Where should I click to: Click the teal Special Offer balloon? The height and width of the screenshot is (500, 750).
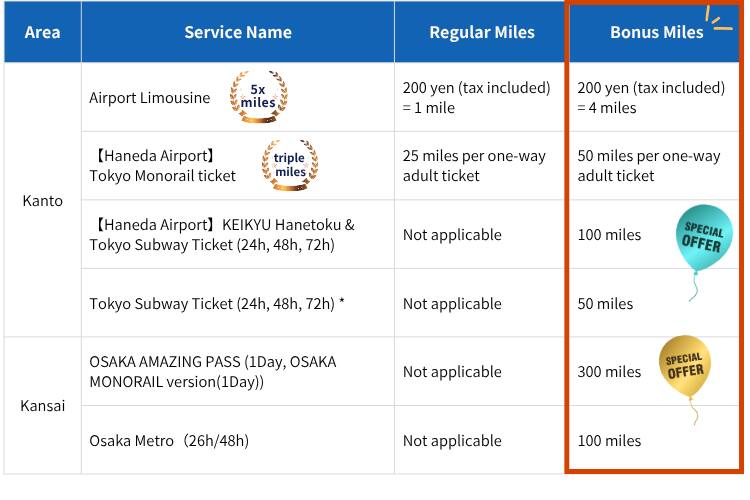coord(703,238)
